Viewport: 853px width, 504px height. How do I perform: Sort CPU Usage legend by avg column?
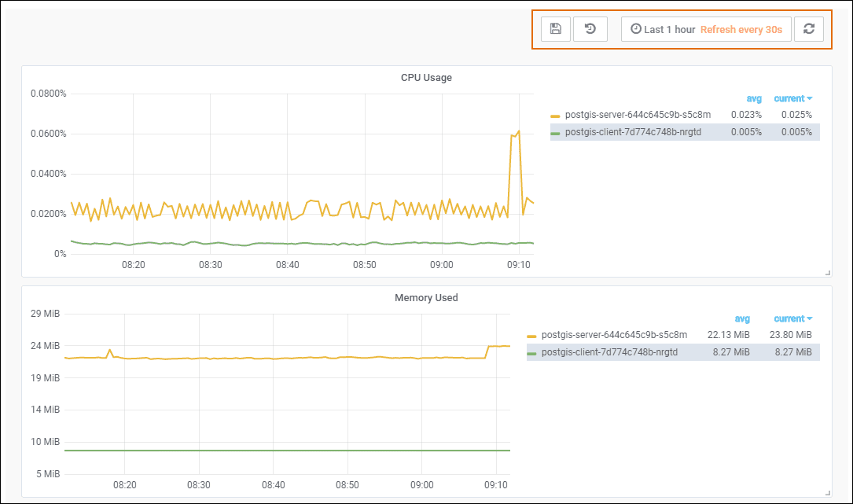click(x=754, y=98)
